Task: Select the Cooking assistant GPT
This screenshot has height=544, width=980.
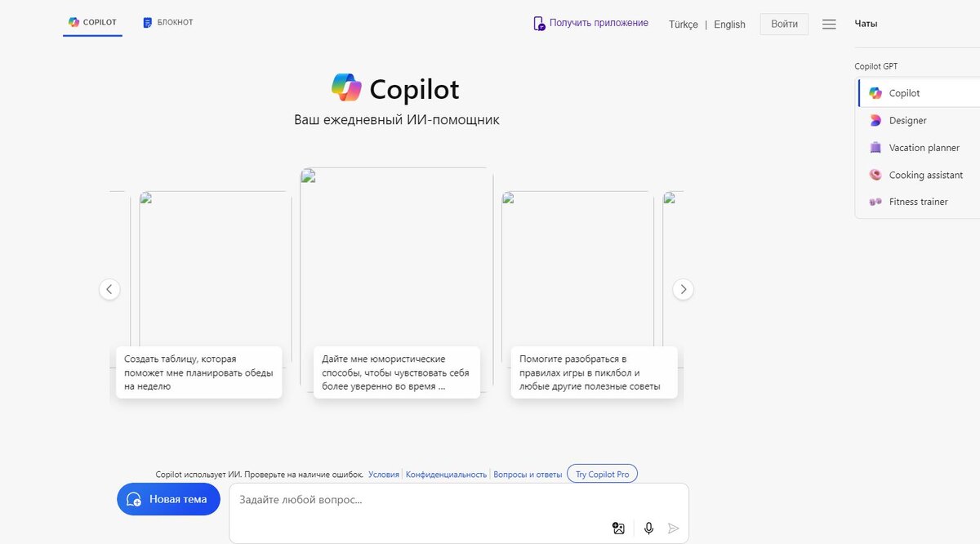Action: click(919, 175)
